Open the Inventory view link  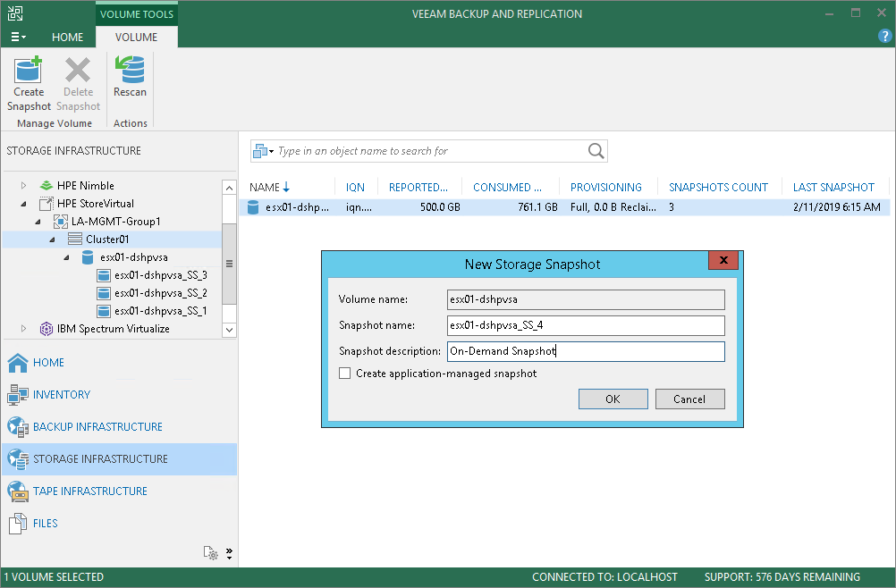click(62, 394)
